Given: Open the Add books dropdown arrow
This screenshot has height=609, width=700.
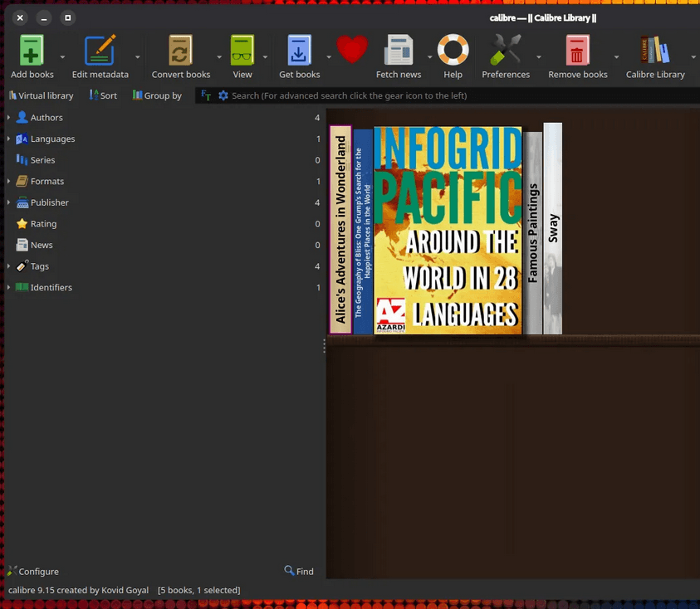Looking at the screenshot, I should point(62,57).
